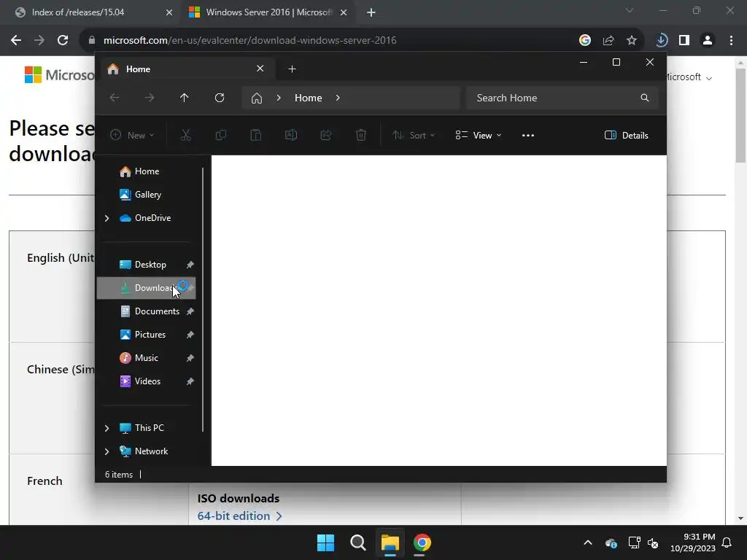Expand the OneDrive tree node

107,218
